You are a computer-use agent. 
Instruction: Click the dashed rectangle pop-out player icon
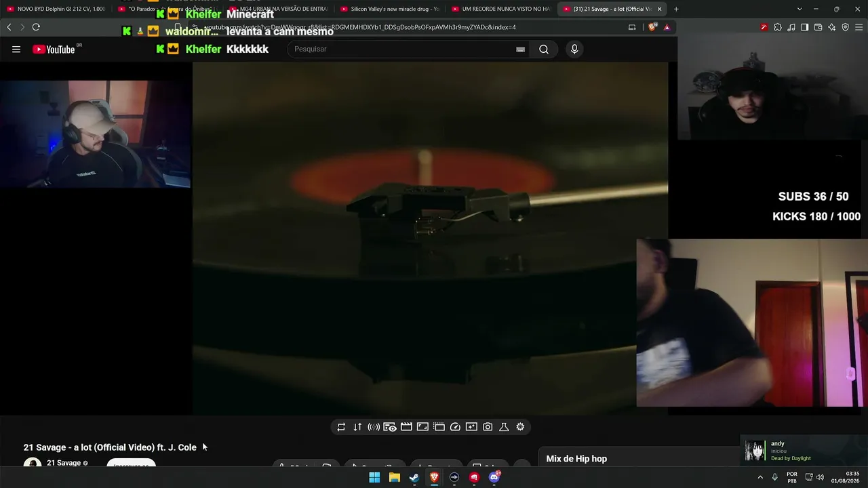(439, 427)
